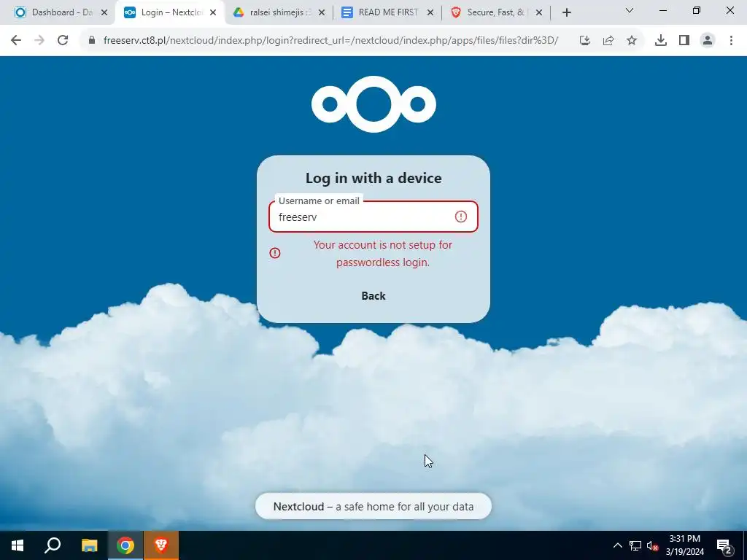The image size is (747, 560).
Task: Open the Chrome profile avatar
Action: click(708, 41)
